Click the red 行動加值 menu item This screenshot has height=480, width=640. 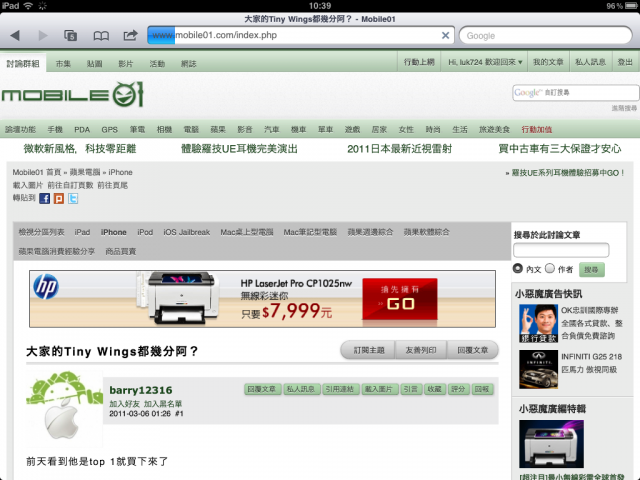pos(537,129)
